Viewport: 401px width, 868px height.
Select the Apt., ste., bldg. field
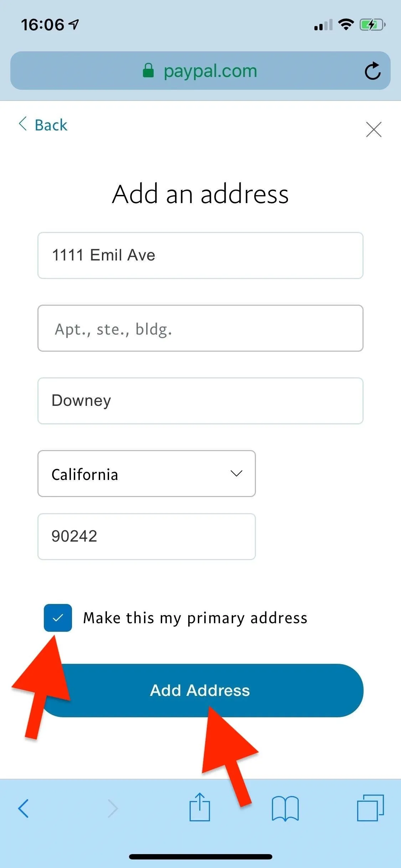click(x=200, y=328)
